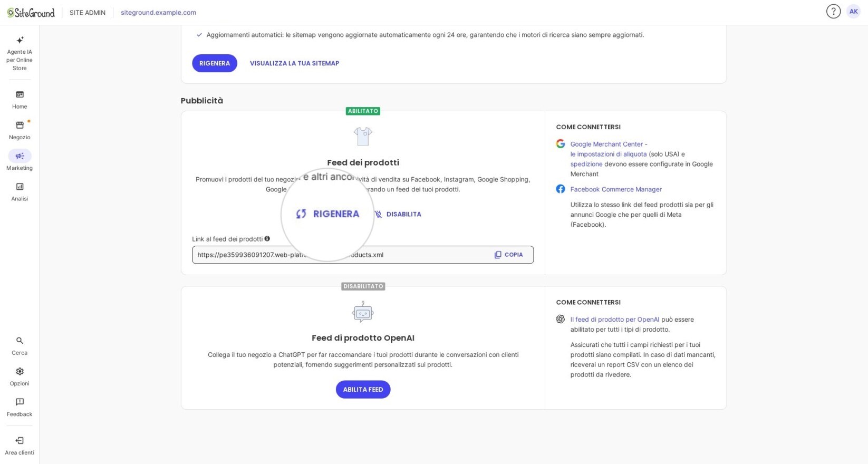Click the SiteGround logo
The height and width of the screenshot is (464, 868).
[x=31, y=13]
